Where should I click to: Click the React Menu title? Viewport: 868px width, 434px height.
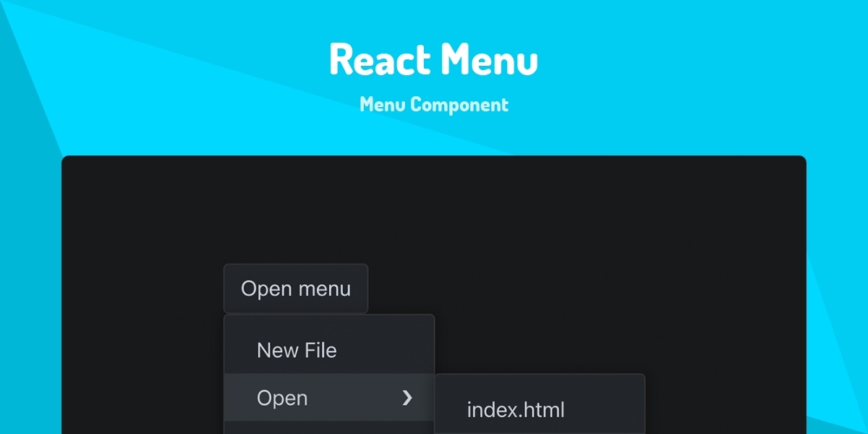(433, 59)
